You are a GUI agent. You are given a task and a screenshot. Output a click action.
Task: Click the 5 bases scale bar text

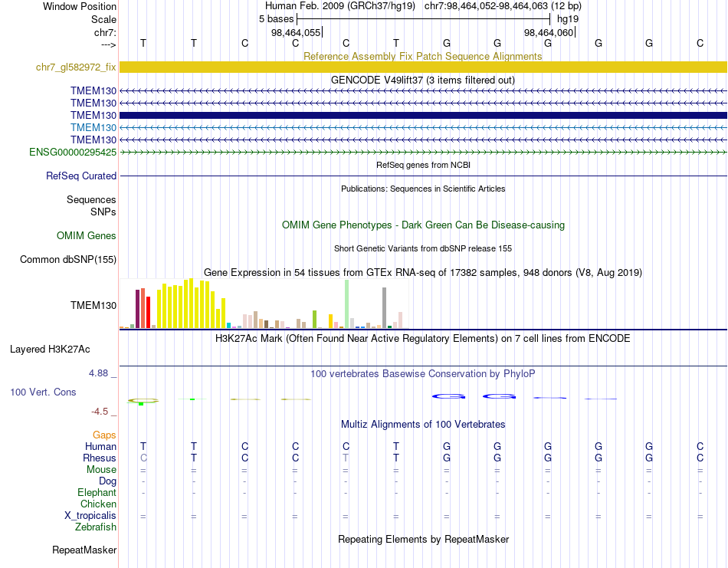[x=276, y=19]
